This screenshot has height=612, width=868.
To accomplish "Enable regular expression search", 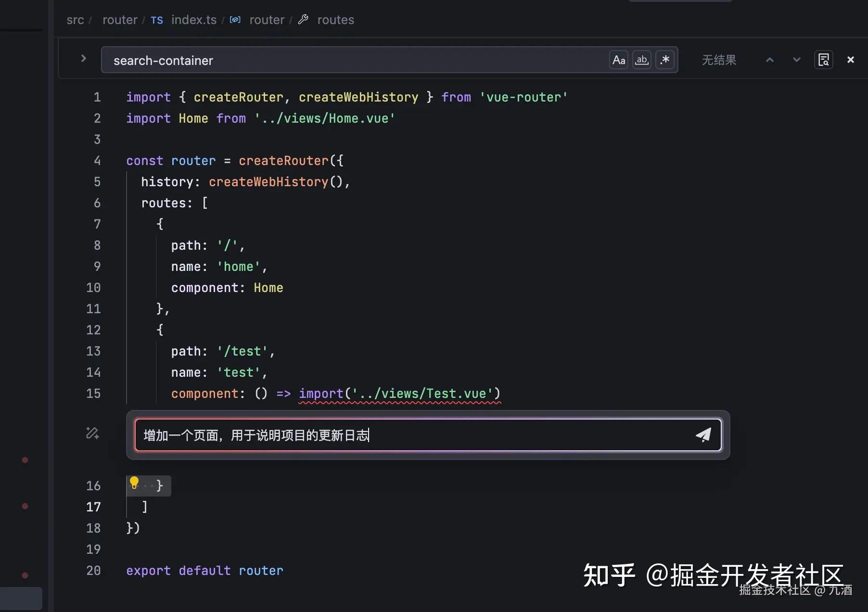I will point(665,60).
